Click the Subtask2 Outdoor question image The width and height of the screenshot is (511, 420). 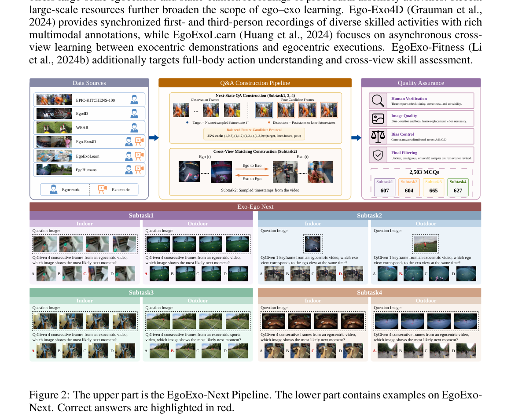pos(425,244)
